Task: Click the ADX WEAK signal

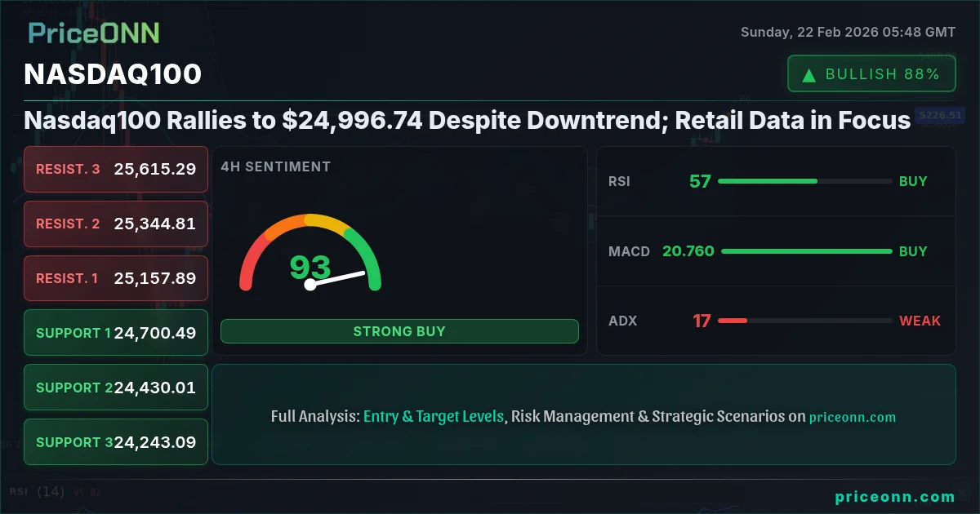Action: pos(920,321)
